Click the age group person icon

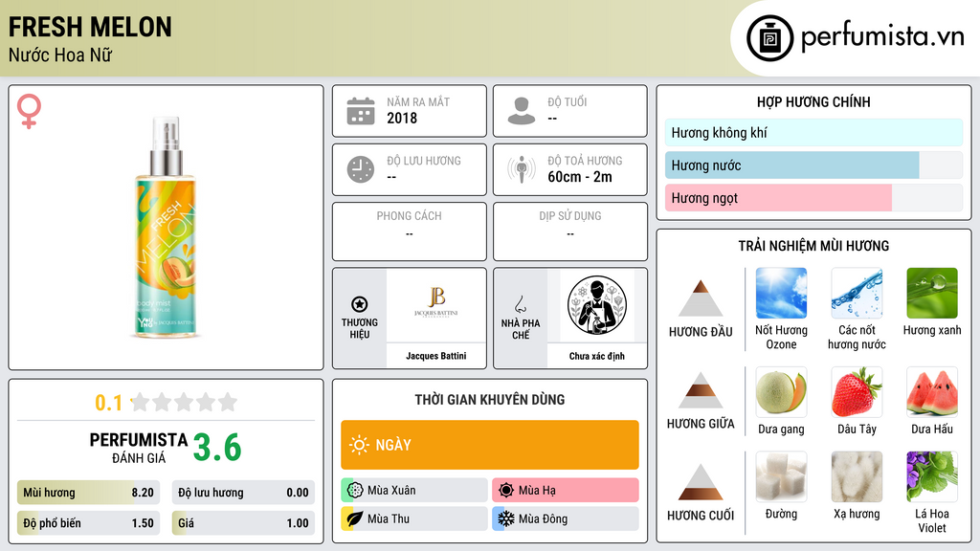coord(522,111)
